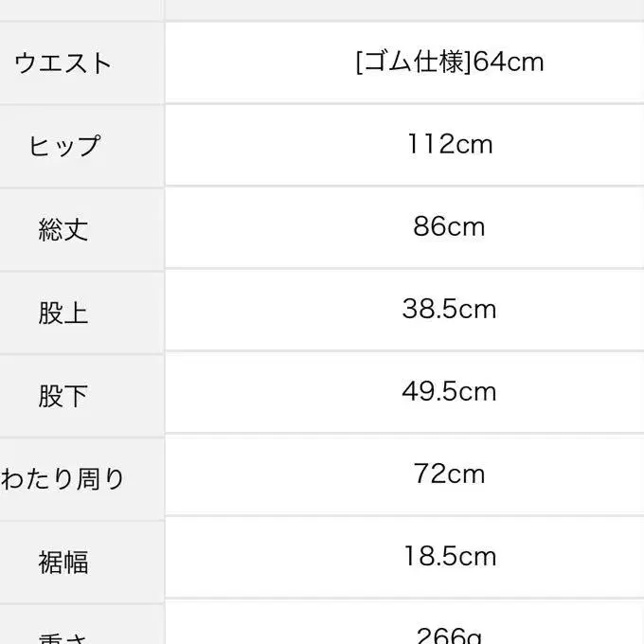The width and height of the screenshot is (644, 644).
Task: Select the ヒップ row label
Action: (x=63, y=146)
